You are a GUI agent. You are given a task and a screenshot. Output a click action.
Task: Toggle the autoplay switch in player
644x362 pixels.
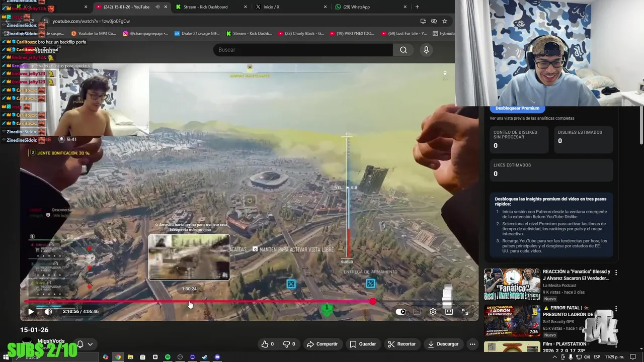click(x=400, y=312)
